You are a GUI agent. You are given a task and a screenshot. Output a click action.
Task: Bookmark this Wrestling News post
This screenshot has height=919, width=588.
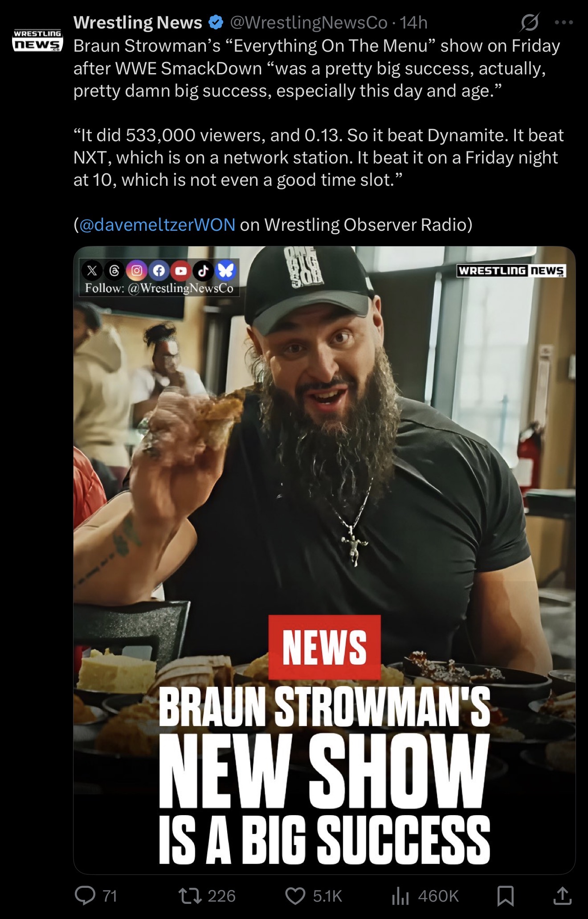click(505, 896)
